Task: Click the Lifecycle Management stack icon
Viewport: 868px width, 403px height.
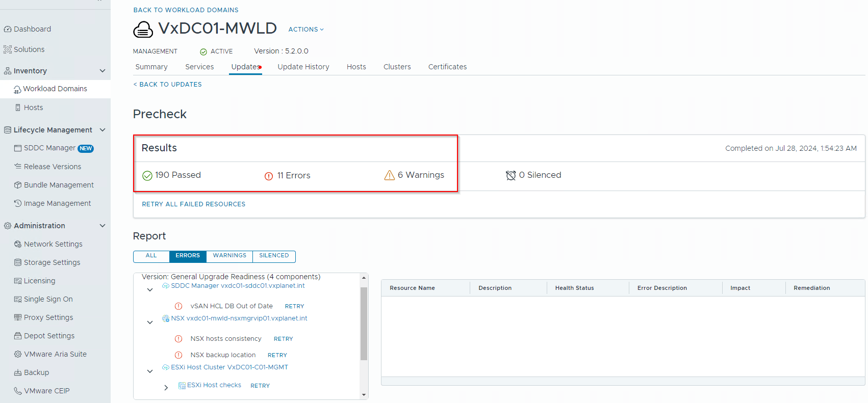Action: click(x=8, y=130)
